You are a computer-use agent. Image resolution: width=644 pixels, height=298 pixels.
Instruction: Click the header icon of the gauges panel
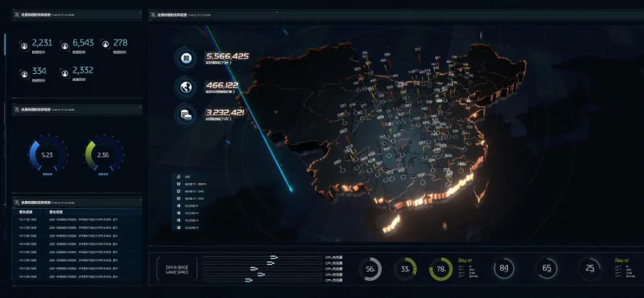[x=17, y=109]
